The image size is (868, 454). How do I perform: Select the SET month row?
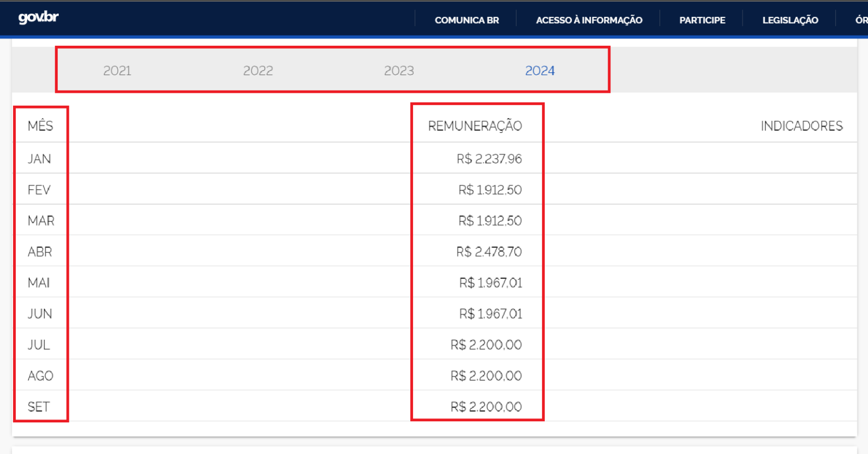(435, 407)
